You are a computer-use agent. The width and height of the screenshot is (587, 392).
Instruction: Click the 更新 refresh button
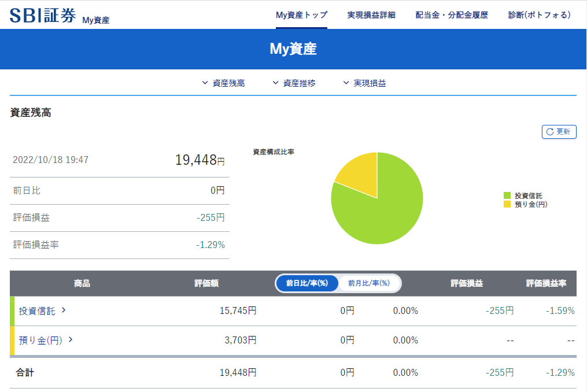tap(559, 132)
